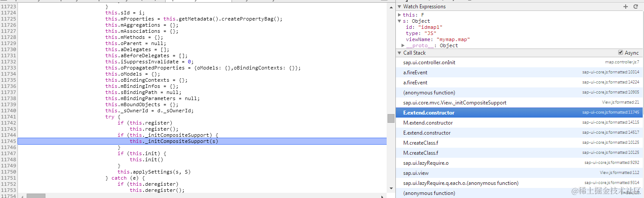Collapse the Call Stack section
Viewport: 644px width, 198px height.
click(399, 53)
